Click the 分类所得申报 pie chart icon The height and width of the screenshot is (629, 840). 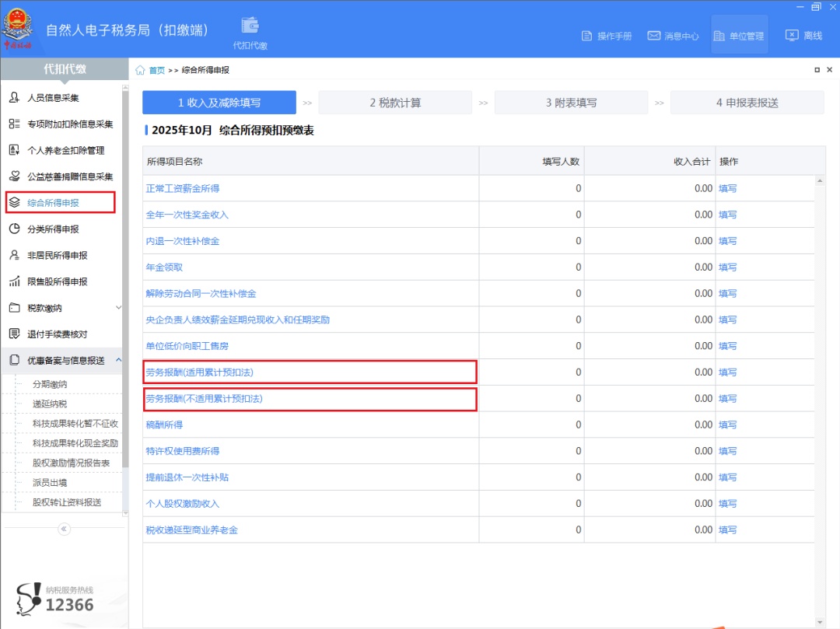pyautogui.click(x=14, y=229)
